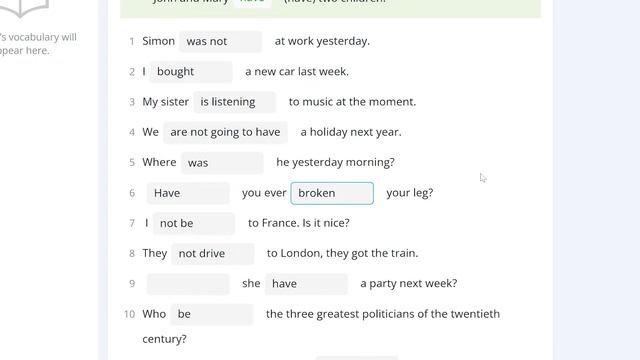Image resolution: width=640 pixels, height=360 pixels.
Task: Focus the 'bought' input in sentence 2
Action: click(x=191, y=72)
